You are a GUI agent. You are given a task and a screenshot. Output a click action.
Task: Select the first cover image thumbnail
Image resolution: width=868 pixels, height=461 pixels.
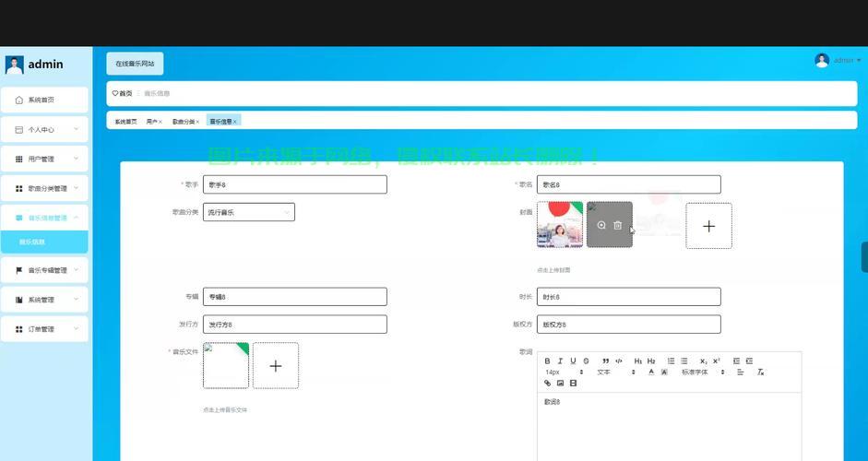(560, 225)
